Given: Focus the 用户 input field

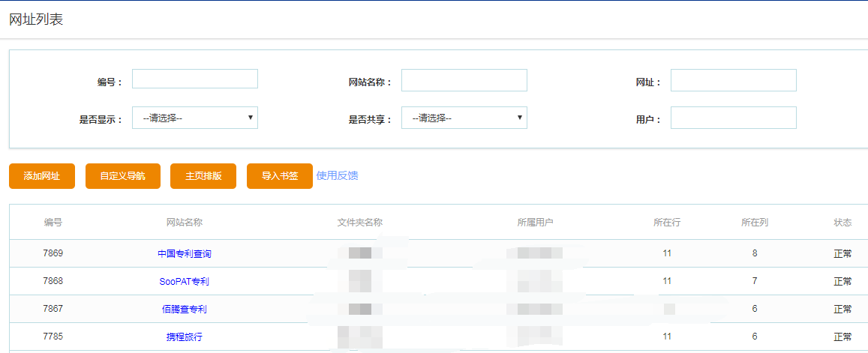Looking at the screenshot, I should click(733, 118).
